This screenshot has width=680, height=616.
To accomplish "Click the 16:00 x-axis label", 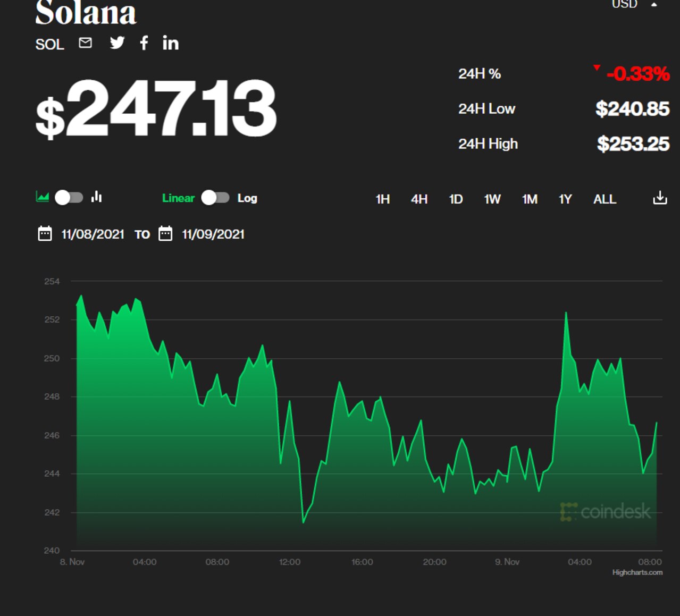I will pyautogui.click(x=362, y=562).
